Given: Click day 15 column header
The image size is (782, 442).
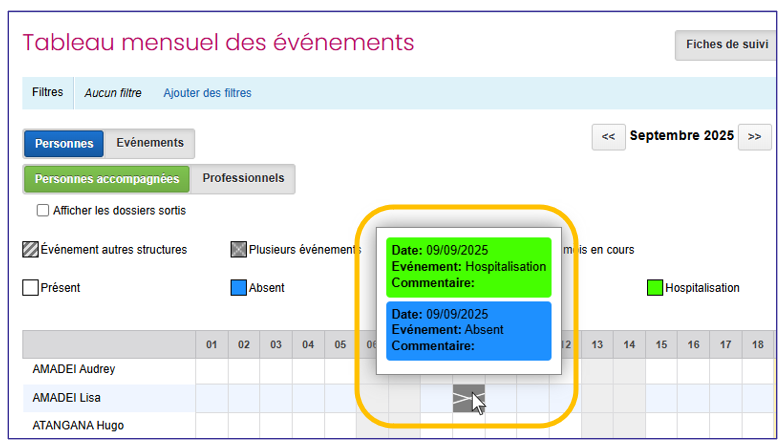Looking at the screenshot, I should coord(661,345).
